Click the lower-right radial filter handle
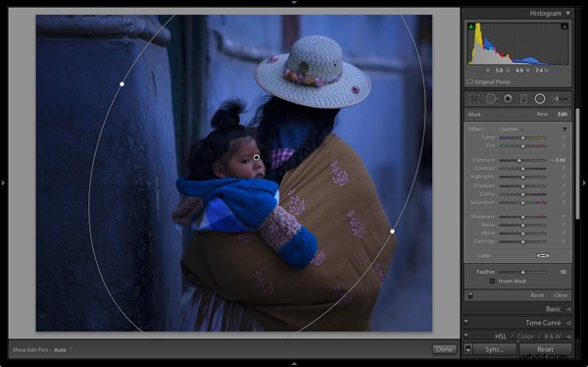Image resolution: width=588 pixels, height=367 pixels. tap(392, 232)
